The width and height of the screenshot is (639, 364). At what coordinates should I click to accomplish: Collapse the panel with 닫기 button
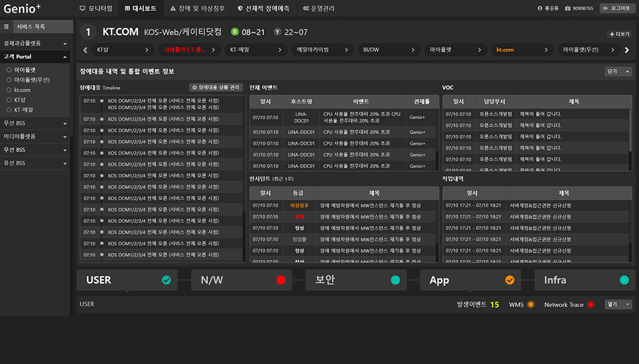[x=618, y=72]
